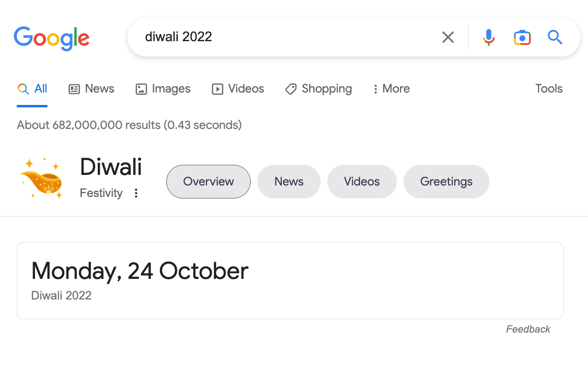Screen dimensions: 588x369
Task: Select the News chip under Diwali
Action: [x=289, y=182]
